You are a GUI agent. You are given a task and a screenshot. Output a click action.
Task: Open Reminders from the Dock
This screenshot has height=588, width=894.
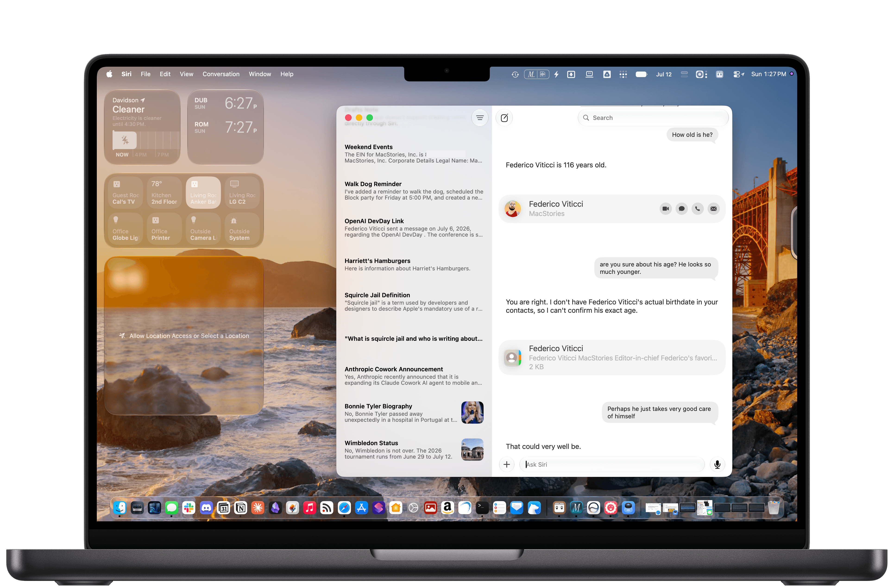coord(499,508)
